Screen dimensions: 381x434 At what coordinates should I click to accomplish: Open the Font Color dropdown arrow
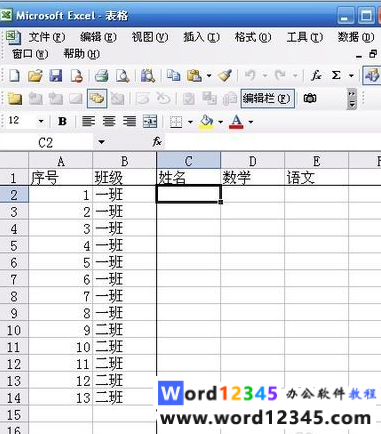coord(251,122)
